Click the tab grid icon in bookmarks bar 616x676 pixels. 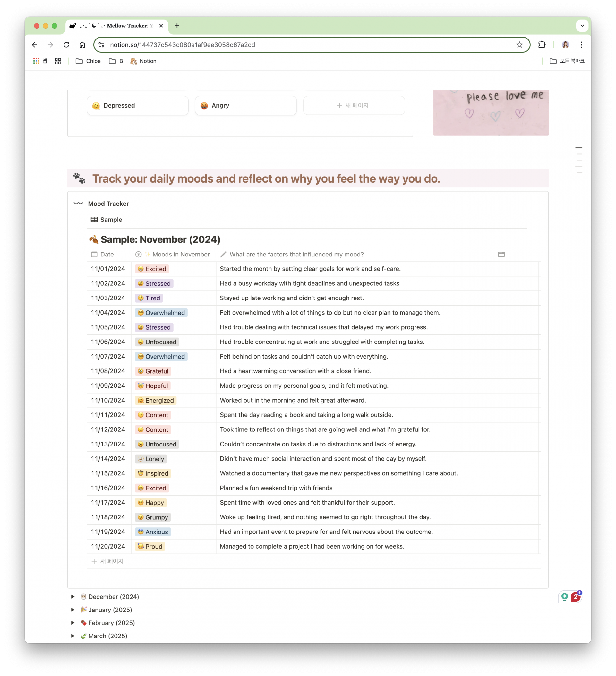(58, 61)
